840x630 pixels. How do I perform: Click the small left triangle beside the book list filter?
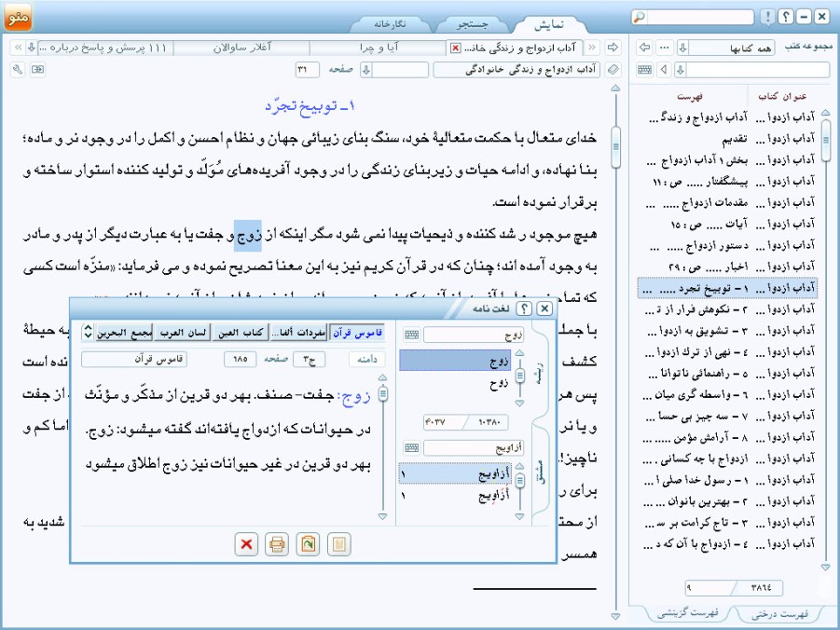(665, 70)
